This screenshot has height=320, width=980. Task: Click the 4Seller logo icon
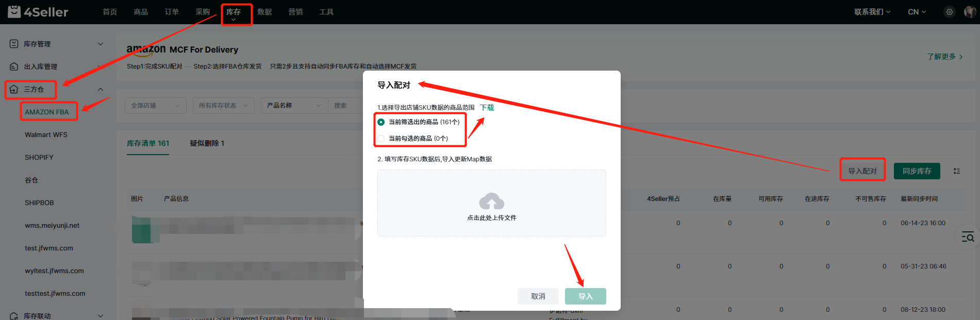(14, 11)
